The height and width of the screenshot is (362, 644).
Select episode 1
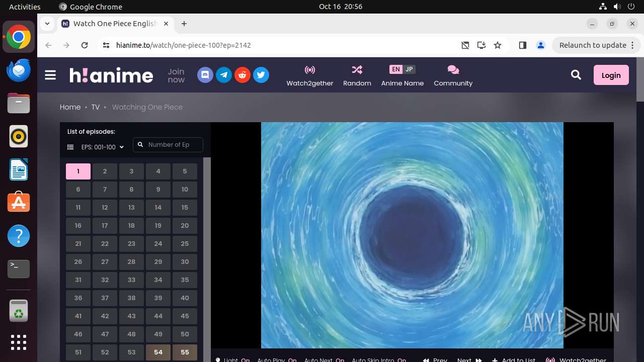[x=78, y=171]
